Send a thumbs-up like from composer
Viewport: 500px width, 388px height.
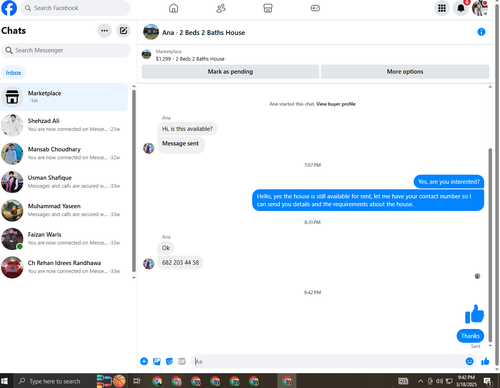(485, 361)
